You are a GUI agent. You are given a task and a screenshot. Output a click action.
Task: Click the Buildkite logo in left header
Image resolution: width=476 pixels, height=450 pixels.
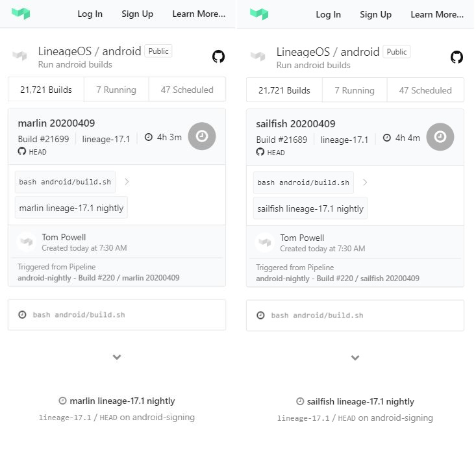(21, 14)
